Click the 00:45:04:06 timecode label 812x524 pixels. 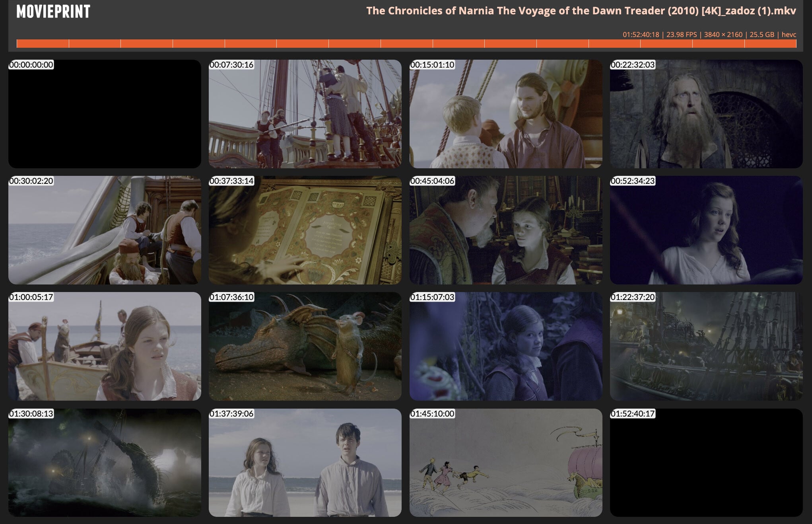[x=432, y=181]
